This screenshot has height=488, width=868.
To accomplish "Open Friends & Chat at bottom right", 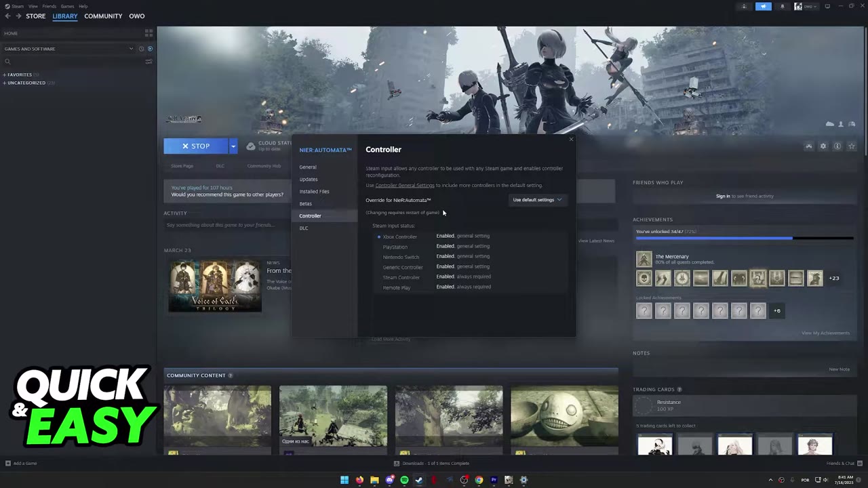I will (x=844, y=464).
